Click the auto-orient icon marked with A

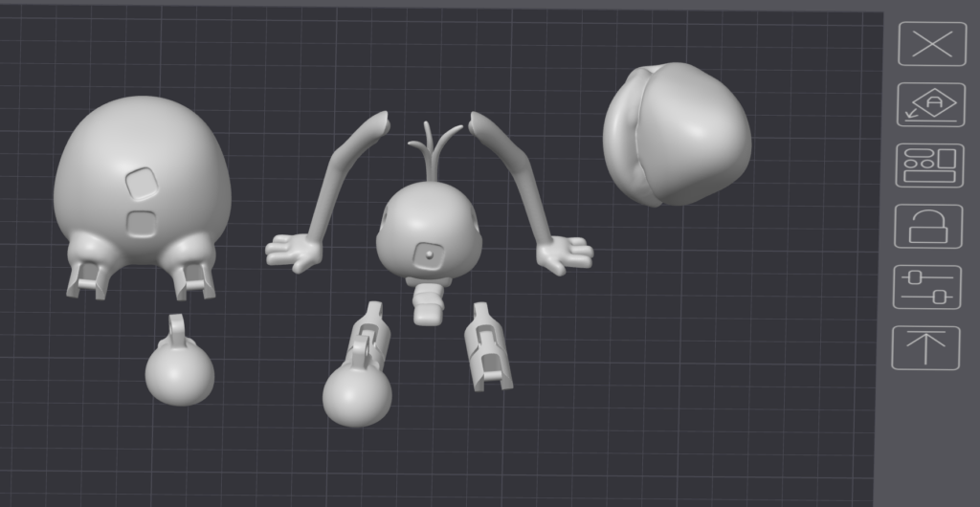[931, 104]
